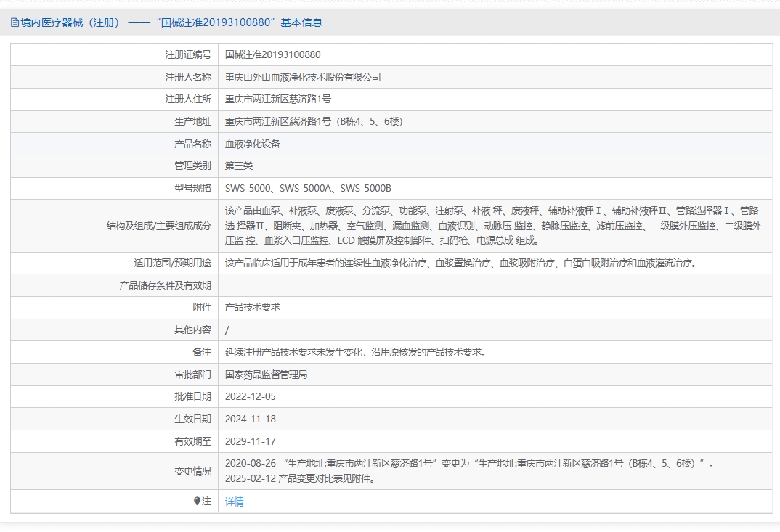Select expiry date 2029-11-17
Viewport: 780px width, 532px height.
point(251,441)
